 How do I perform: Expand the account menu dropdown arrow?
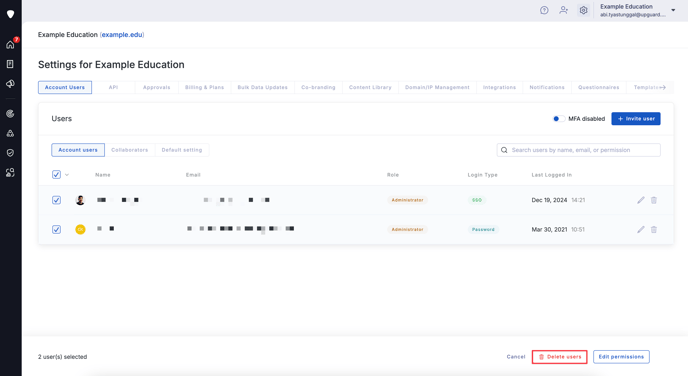pyautogui.click(x=673, y=10)
